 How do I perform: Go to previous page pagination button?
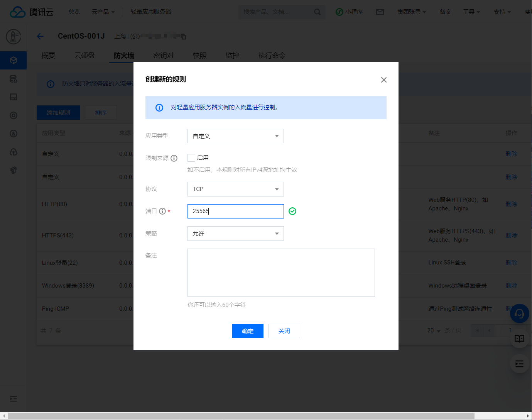point(490,330)
